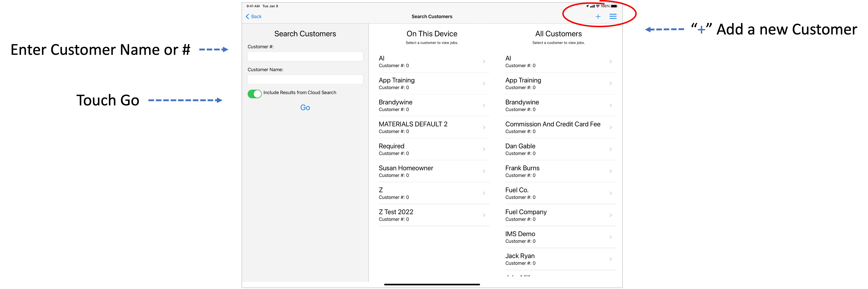
Task: Select Al in On This Device list
Action: 434,62
